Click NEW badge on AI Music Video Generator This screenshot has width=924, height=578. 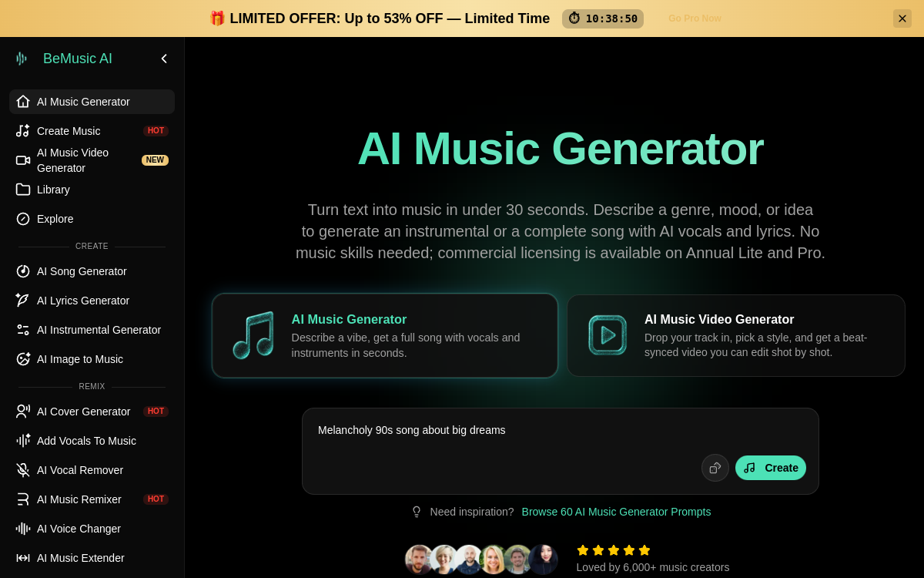(155, 160)
